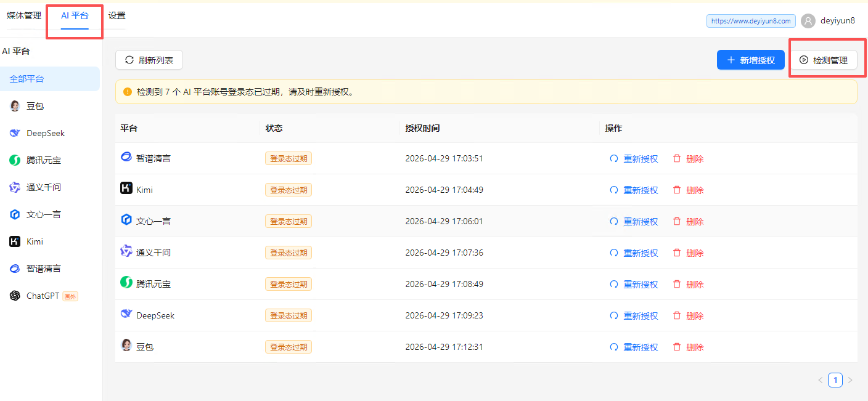This screenshot has height=401, width=868.
Task: Click the deyiyun8 username
Action: point(838,21)
